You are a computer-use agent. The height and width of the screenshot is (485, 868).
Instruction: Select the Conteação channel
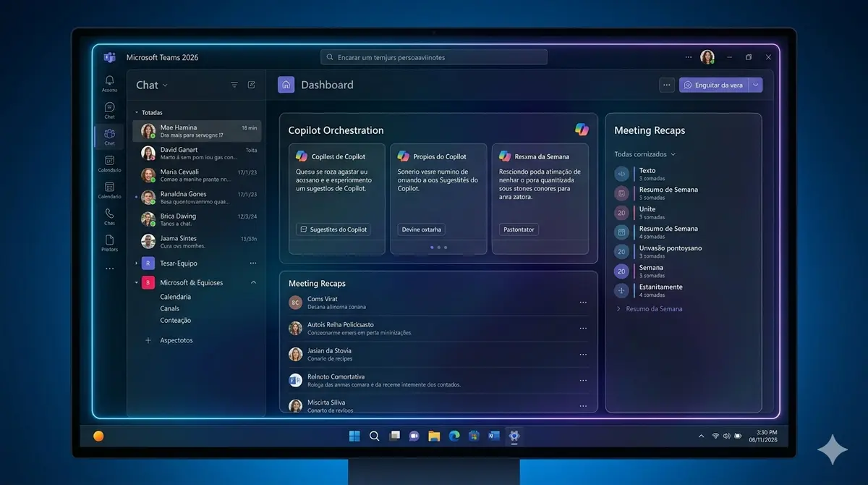(176, 320)
